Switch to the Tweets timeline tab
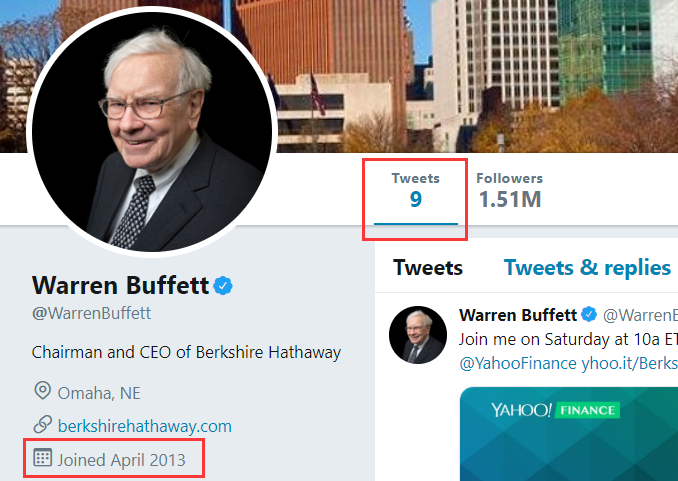Viewport: 678px width, 481px height. [x=428, y=267]
